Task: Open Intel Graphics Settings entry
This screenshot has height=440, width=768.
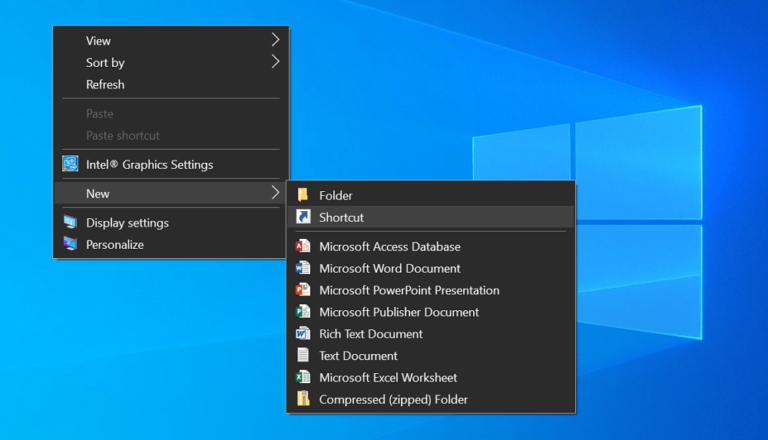Action: click(x=171, y=165)
